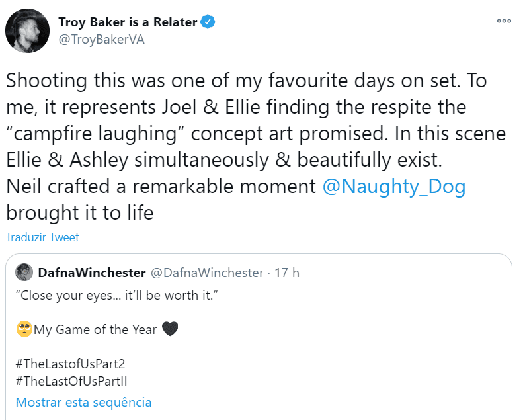Click the "brought it to life" closing line
The width and height of the screenshot is (525, 420).
pos(80,213)
